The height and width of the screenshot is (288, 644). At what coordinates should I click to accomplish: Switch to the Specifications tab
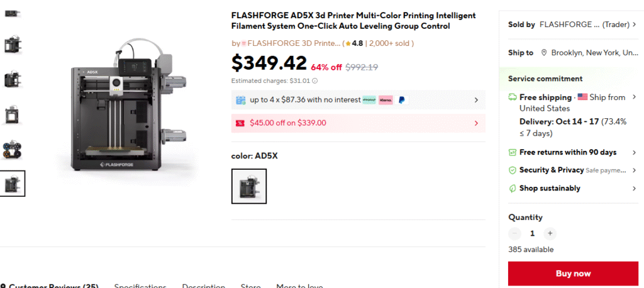click(x=140, y=286)
